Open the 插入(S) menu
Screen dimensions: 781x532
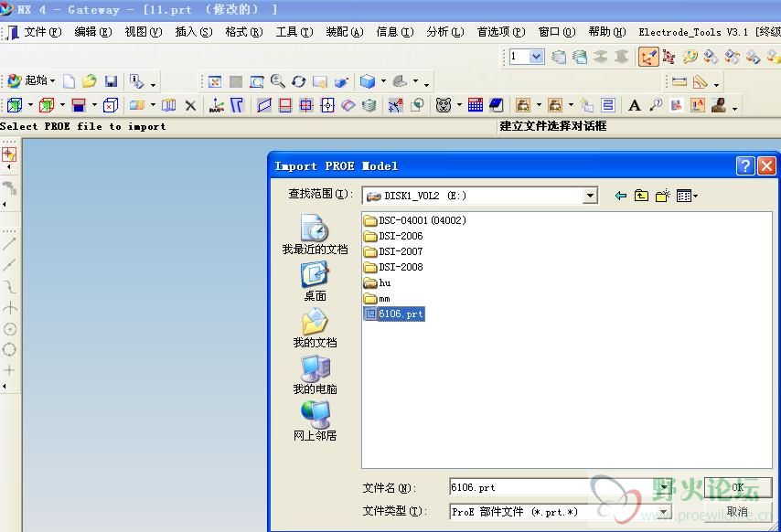click(x=194, y=32)
